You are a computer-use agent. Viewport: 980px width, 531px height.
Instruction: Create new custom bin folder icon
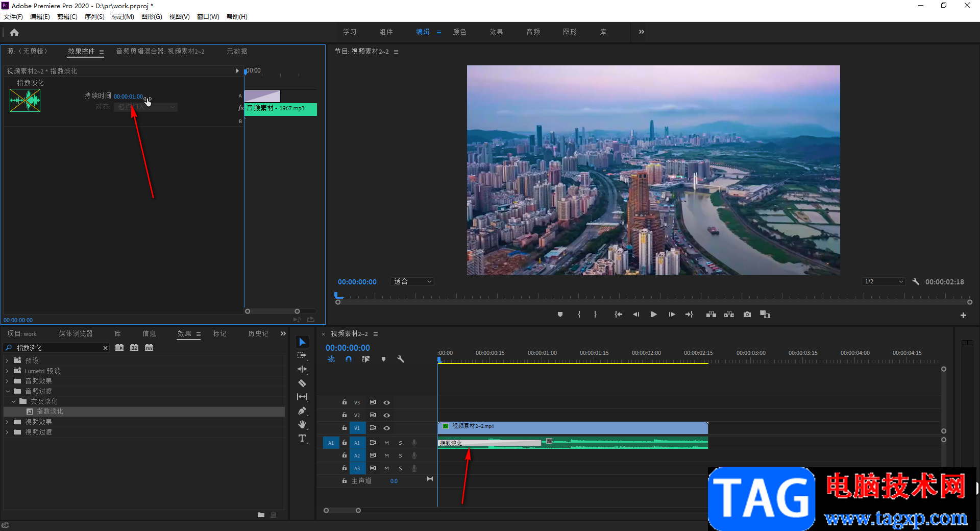tap(261, 515)
